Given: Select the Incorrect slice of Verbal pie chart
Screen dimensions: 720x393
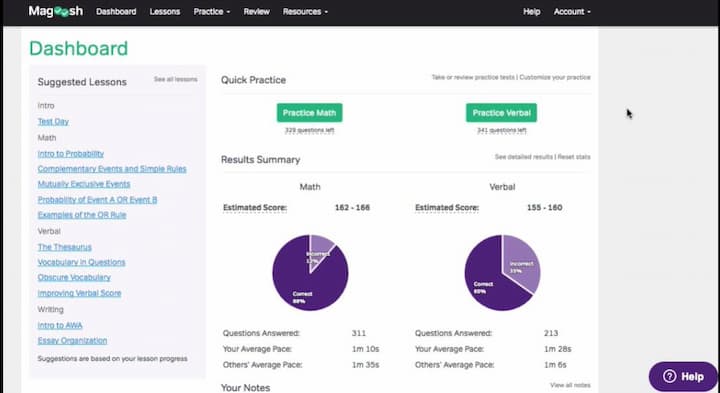Looking at the screenshot, I should click(x=521, y=264).
